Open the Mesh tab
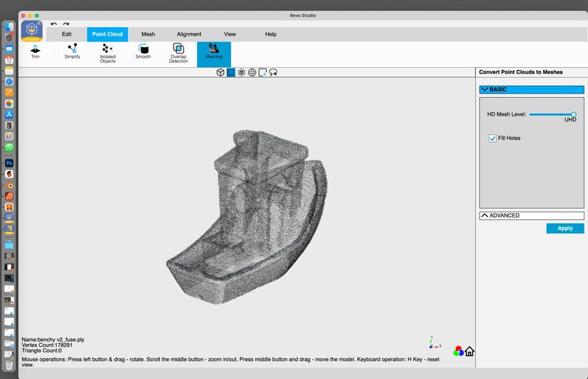The height and width of the screenshot is (379, 588). (148, 34)
